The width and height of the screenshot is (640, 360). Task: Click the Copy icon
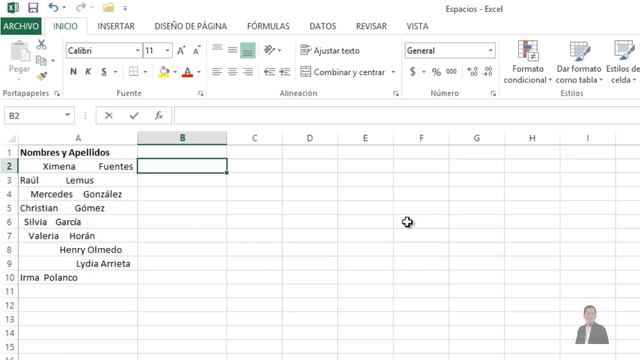41,60
